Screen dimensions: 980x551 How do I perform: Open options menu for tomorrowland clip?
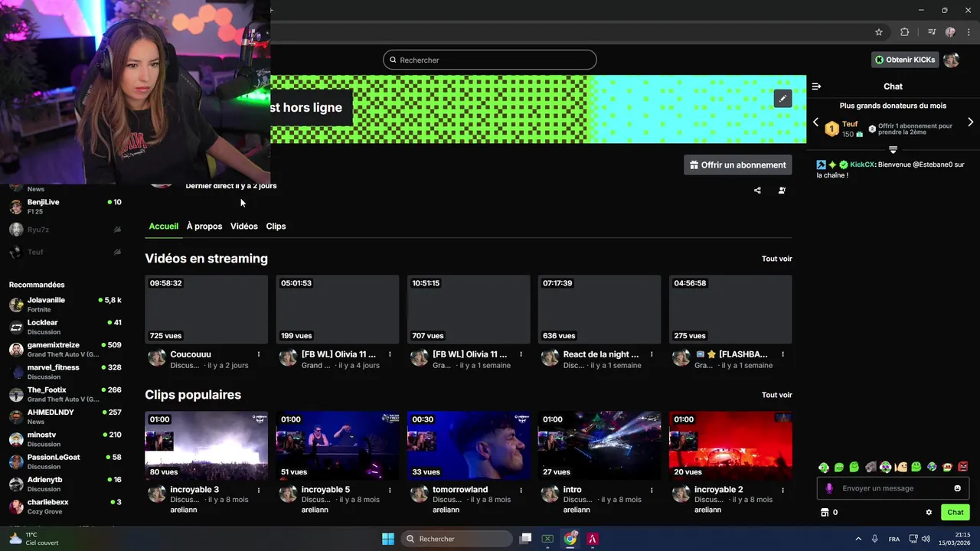[x=521, y=490]
